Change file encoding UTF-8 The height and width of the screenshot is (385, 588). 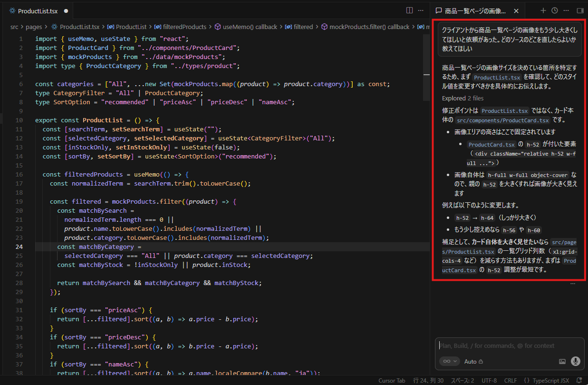[x=489, y=381]
